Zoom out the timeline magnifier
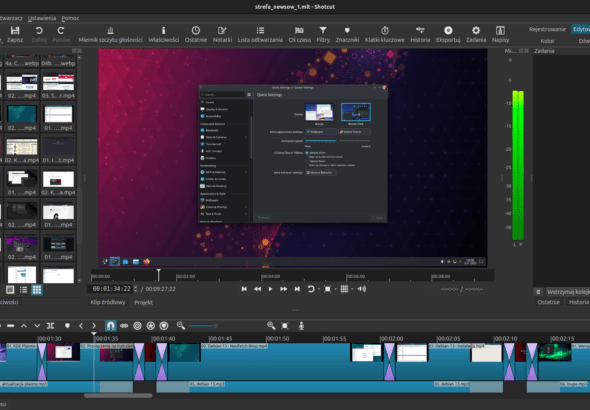This screenshot has width=590, height=410. click(x=181, y=326)
